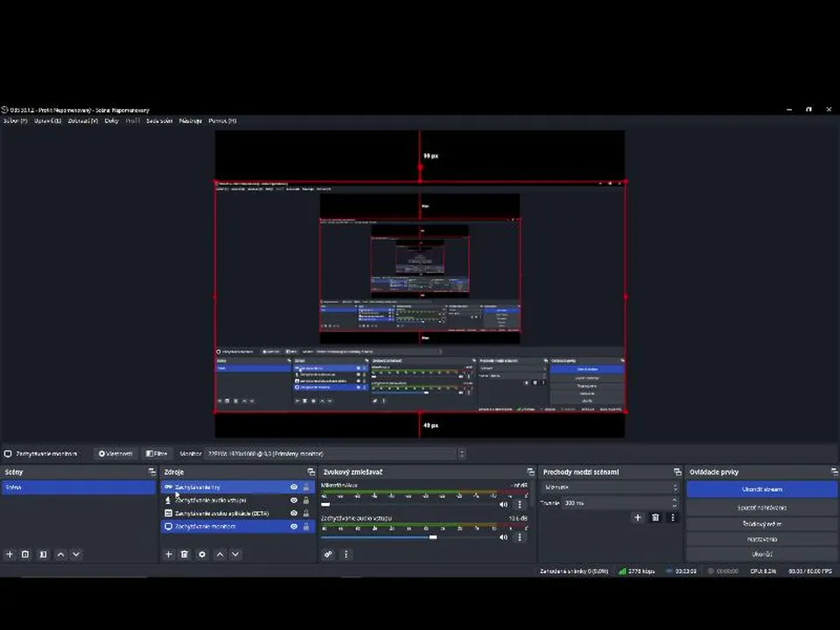Hide Zachytávanie monitora source eye
The height and width of the screenshot is (630, 840).
[294, 527]
